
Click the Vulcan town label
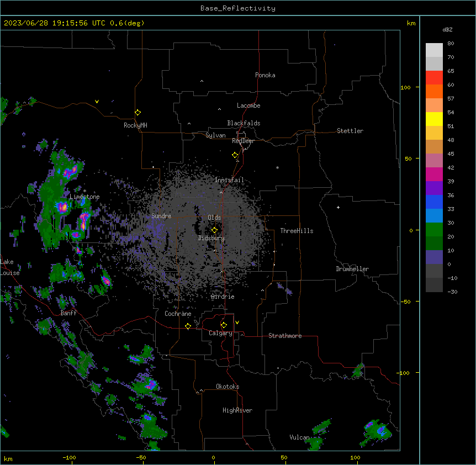[300, 437]
